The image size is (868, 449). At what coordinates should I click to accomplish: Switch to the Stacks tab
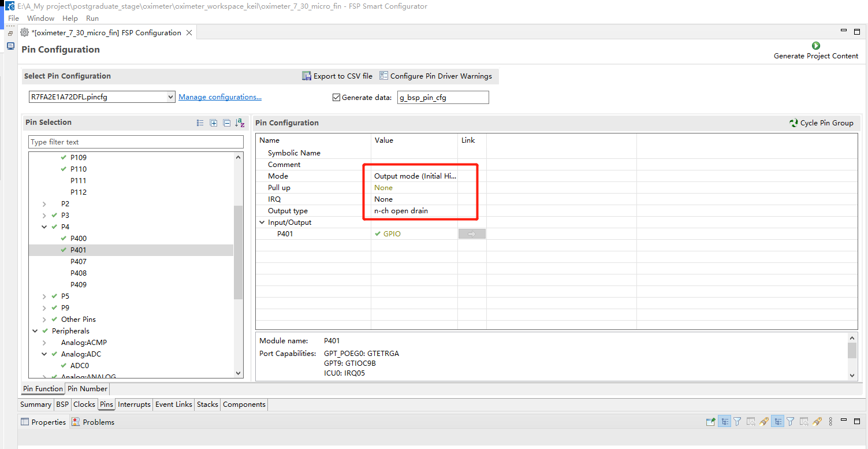(x=207, y=405)
